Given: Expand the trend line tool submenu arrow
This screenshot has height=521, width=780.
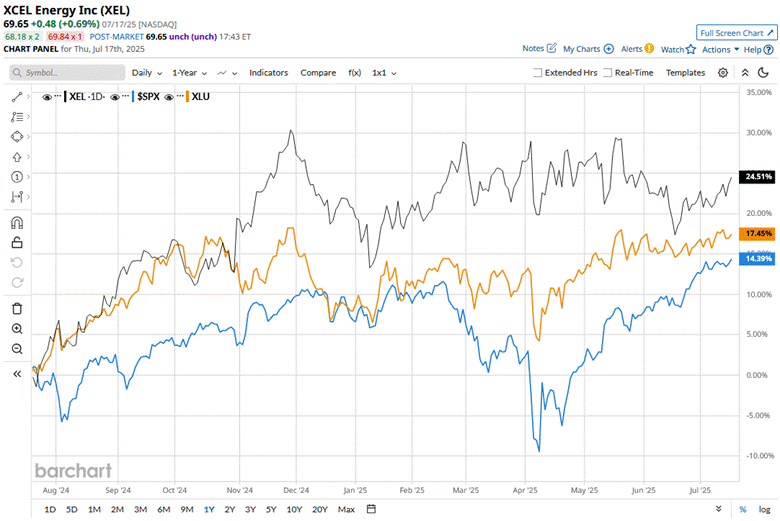Looking at the screenshot, I should (x=28, y=97).
